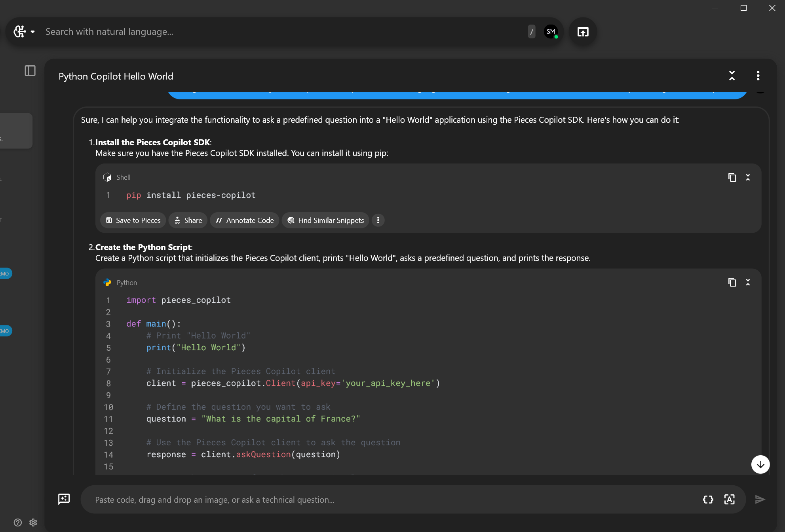Viewport: 785px width, 532px height.
Task: Click Find Similar Snippets
Action: pyautogui.click(x=325, y=220)
